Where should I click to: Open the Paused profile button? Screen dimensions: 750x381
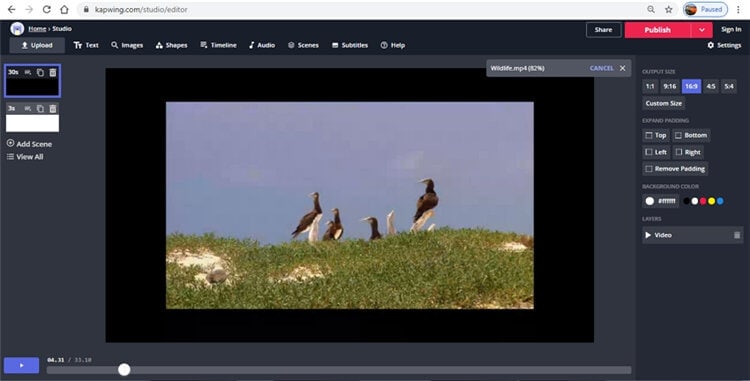tap(705, 9)
